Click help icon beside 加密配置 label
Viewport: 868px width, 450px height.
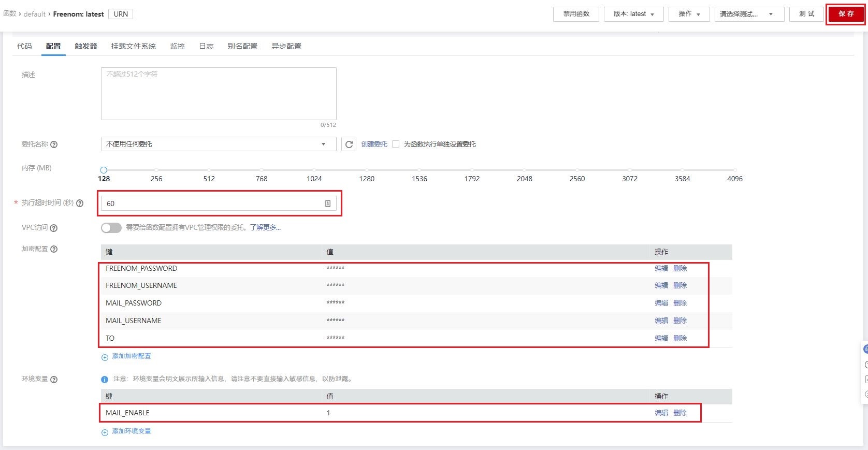[x=54, y=249]
